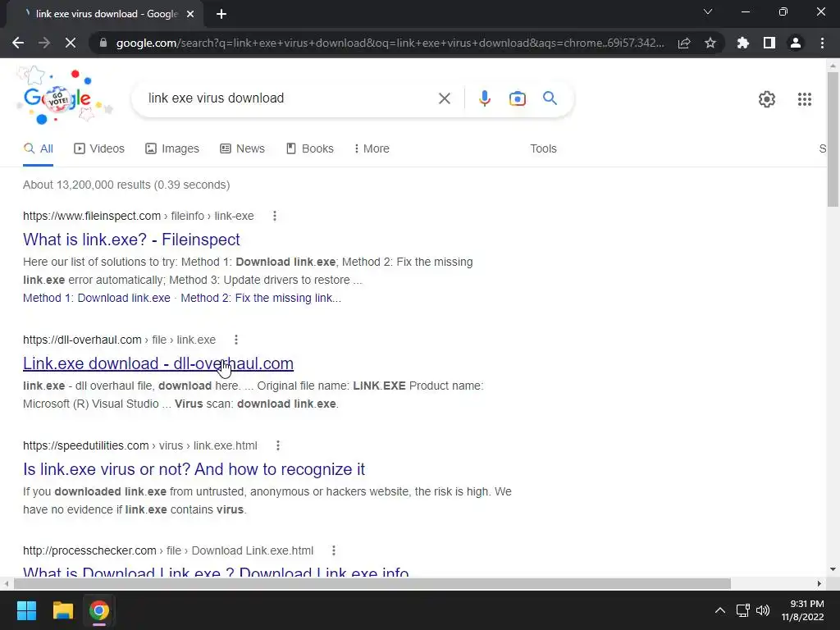The height and width of the screenshot is (630, 840).
Task: Open File Explorer from the taskbar
Action: pos(62,610)
